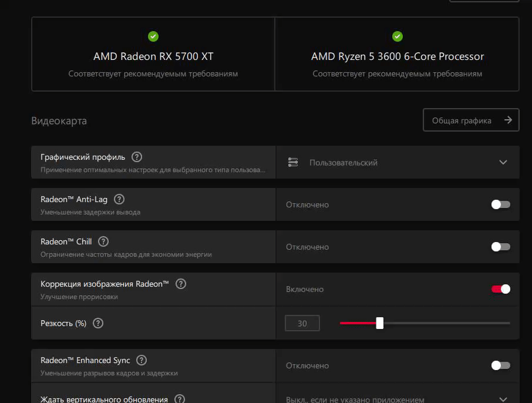Click Включено status text for image correction

(x=305, y=289)
